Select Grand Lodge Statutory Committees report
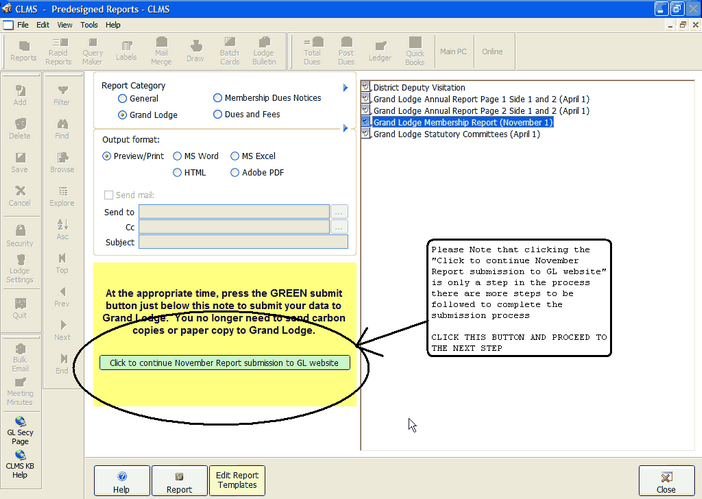The width and height of the screenshot is (702, 499). (x=456, y=134)
